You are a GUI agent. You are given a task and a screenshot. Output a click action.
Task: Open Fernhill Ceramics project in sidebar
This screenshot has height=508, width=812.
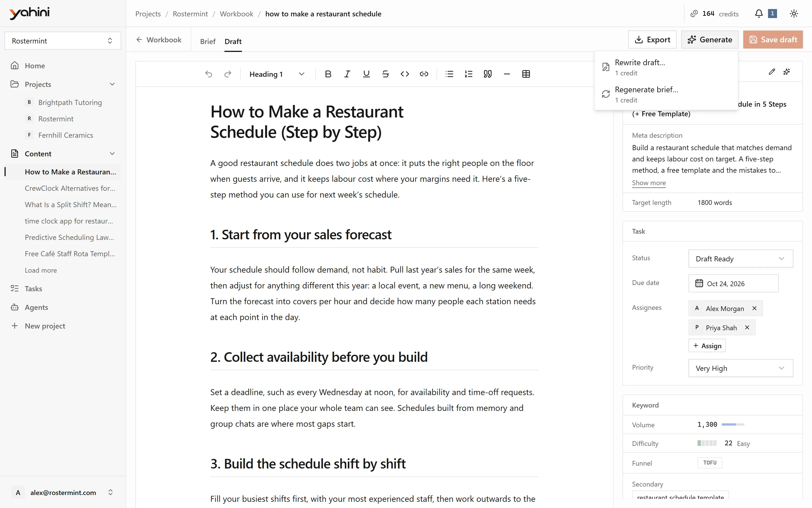coord(65,135)
